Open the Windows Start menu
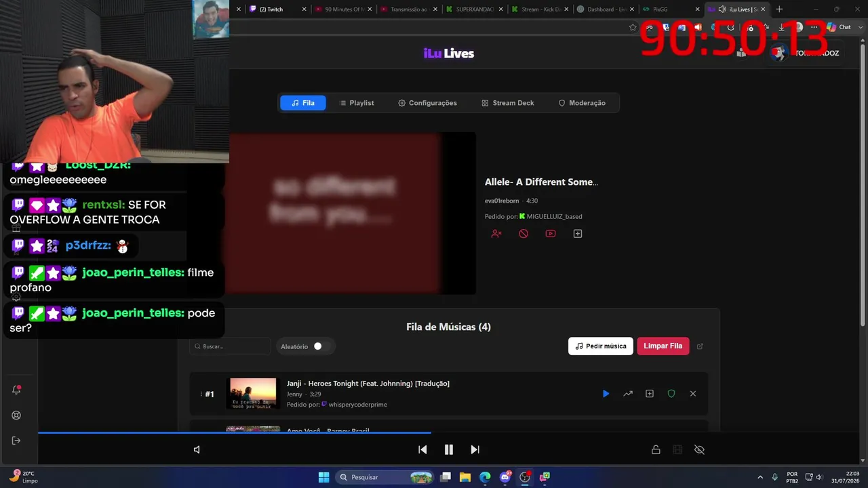Image resolution: width=868 pixels, height=488 pixels. click(323, 477)
